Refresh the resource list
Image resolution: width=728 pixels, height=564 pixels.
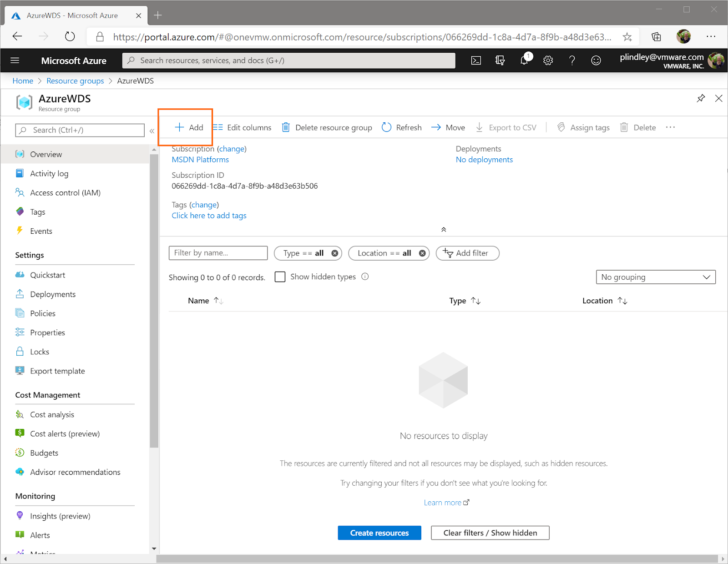(x=402, y=127)
